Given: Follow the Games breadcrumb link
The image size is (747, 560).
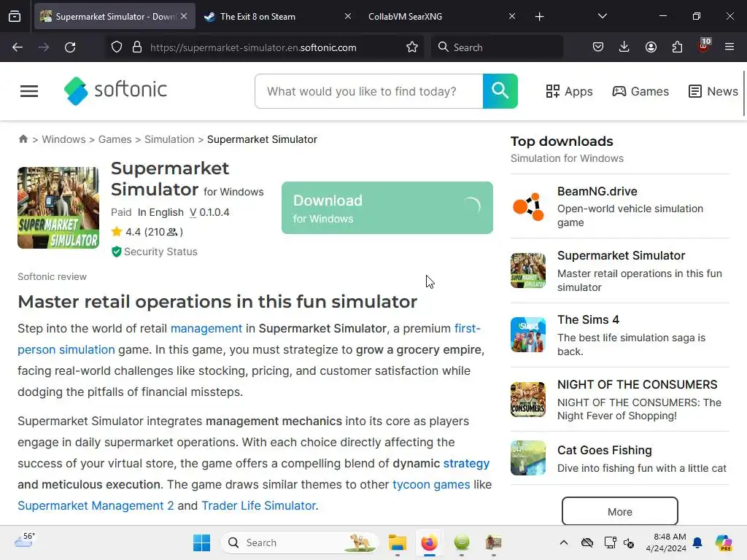Looking at the screenshot, I should [115, 139].
